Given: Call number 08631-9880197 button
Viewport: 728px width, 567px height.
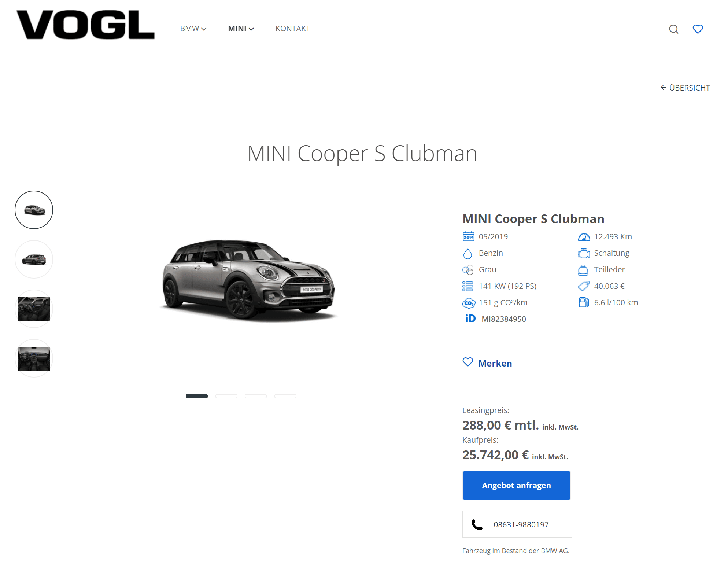Looking at the screenshot, I should (517, 524).
